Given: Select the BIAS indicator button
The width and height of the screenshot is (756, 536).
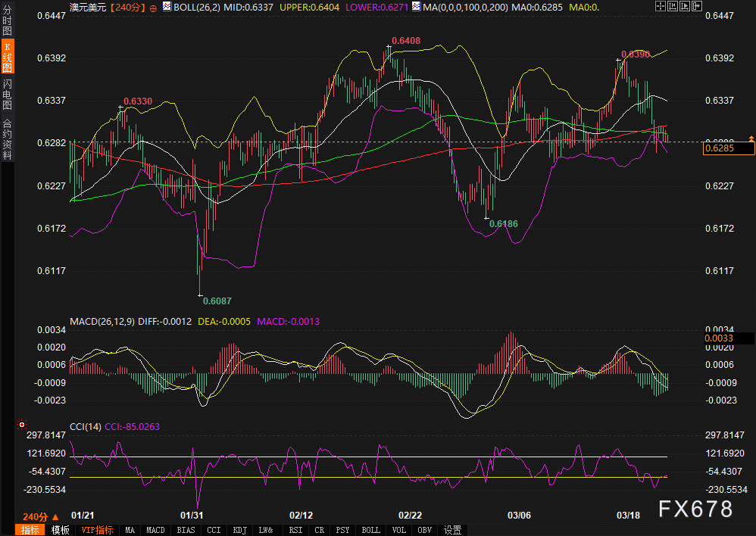Looking at the screenshot, I should (186, 530).
